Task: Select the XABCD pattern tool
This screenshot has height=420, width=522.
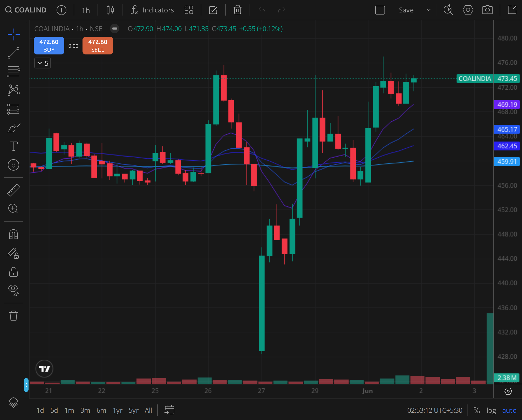Action: click(x=13, y=90)
